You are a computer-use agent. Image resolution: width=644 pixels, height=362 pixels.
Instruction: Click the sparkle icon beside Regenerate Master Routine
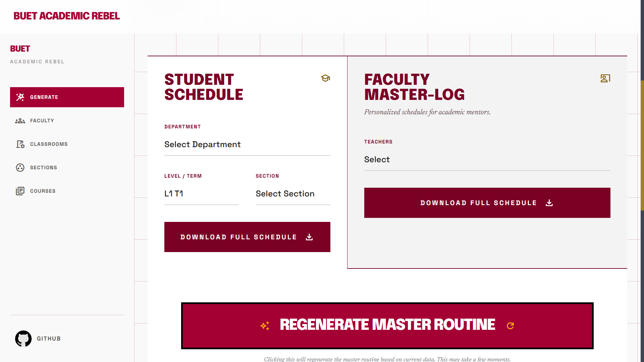coord(265,325)
